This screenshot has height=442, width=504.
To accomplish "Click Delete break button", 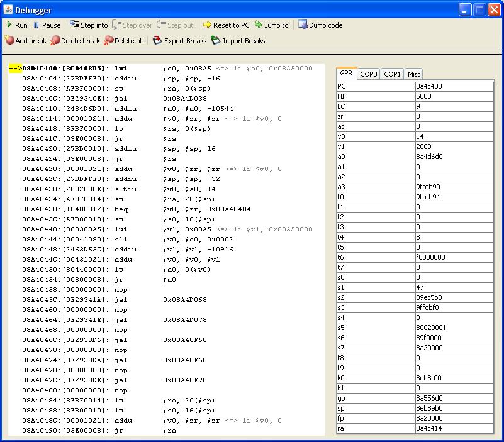I will [x=75, y=41].
